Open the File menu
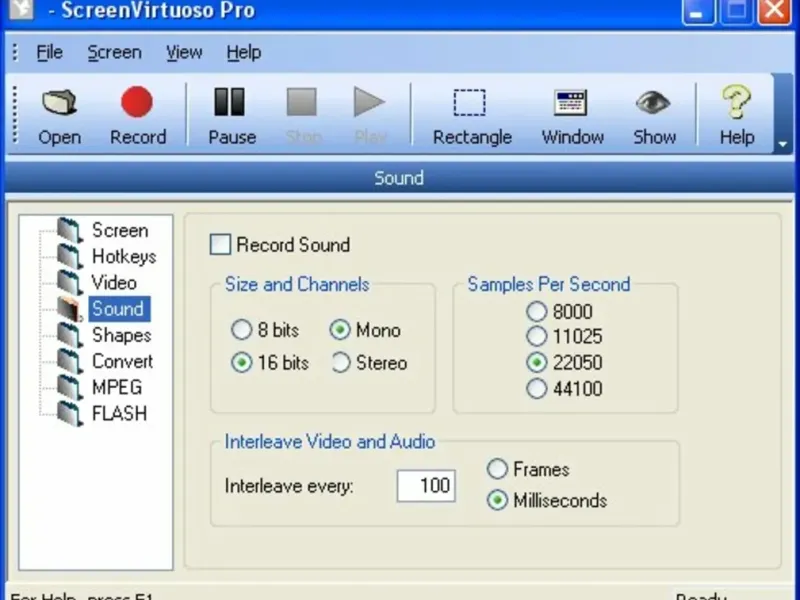 coord(49,52)
